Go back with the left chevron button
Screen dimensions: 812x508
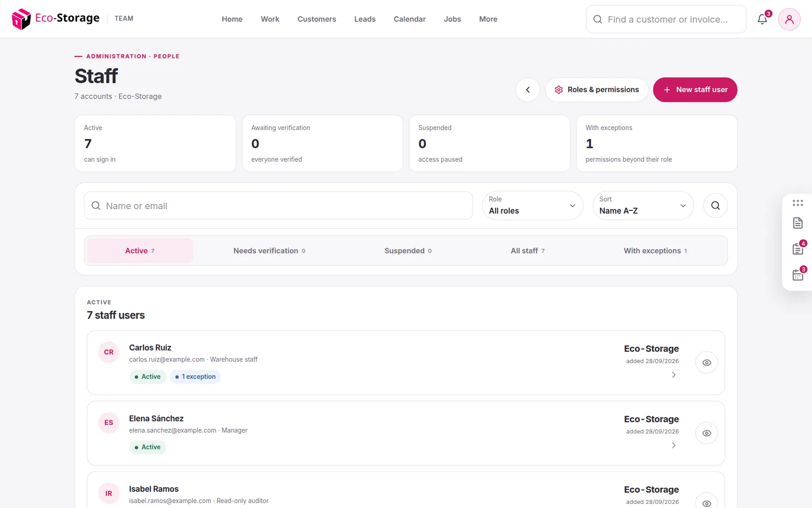click(528, 90)
